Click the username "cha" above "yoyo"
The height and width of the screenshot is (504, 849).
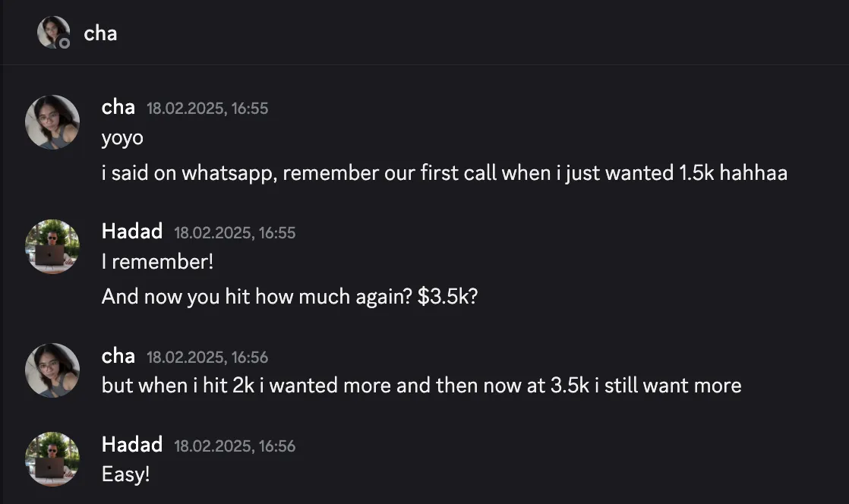pos(118,107)
